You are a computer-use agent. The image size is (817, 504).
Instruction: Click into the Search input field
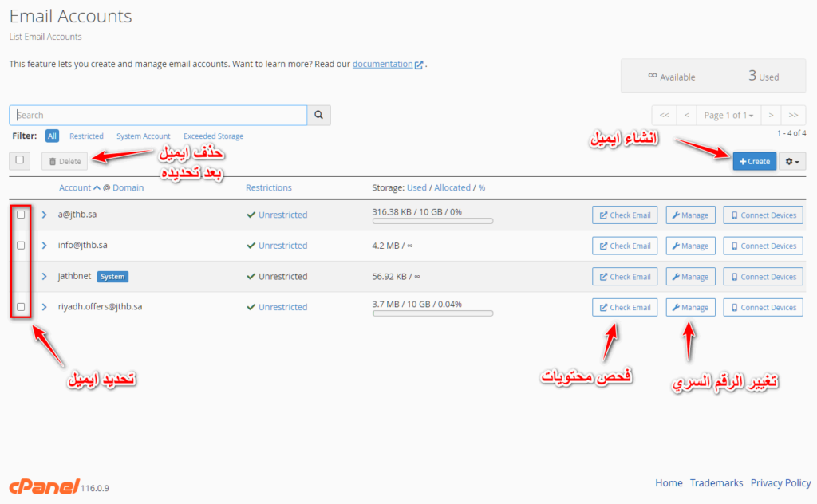coord(158,116)
